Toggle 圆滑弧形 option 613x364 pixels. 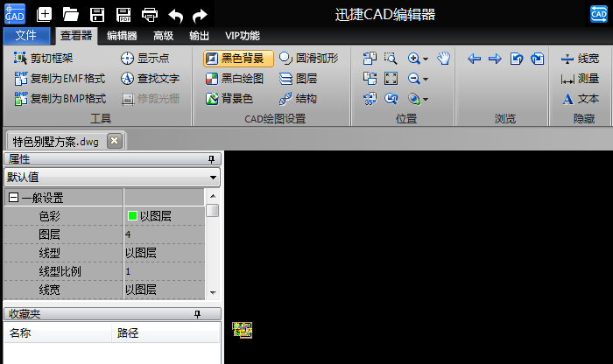click(x=309, y=59)
